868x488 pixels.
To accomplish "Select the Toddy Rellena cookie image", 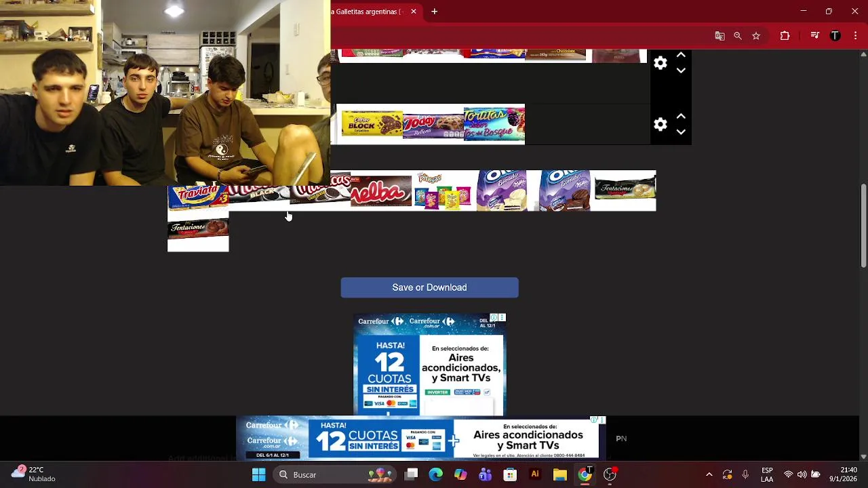I will (x=433, y=125).
